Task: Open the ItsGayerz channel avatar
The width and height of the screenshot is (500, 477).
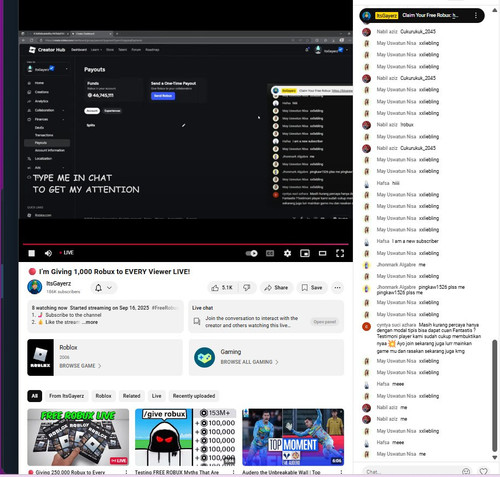Action: (35, 287)
